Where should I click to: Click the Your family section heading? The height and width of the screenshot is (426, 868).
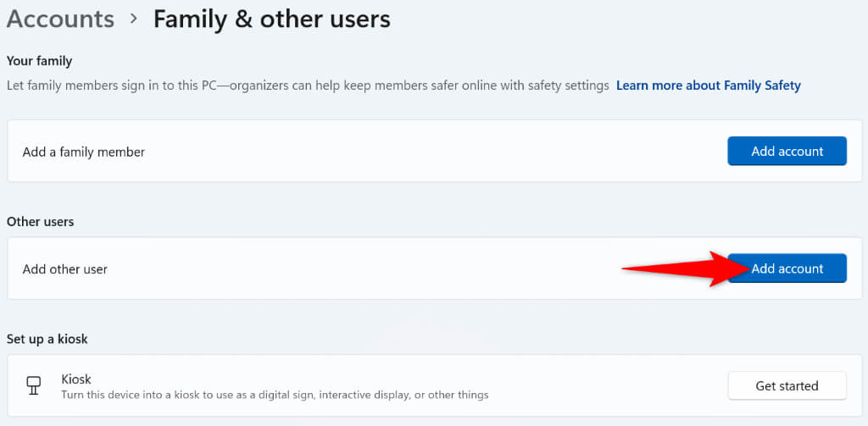pyautogui.click(x=39, y=61)
